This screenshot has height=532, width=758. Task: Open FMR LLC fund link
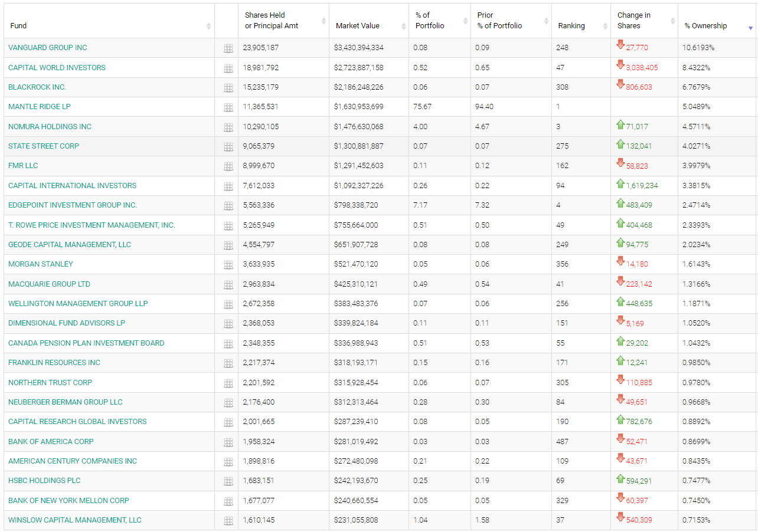pos(23,166)
